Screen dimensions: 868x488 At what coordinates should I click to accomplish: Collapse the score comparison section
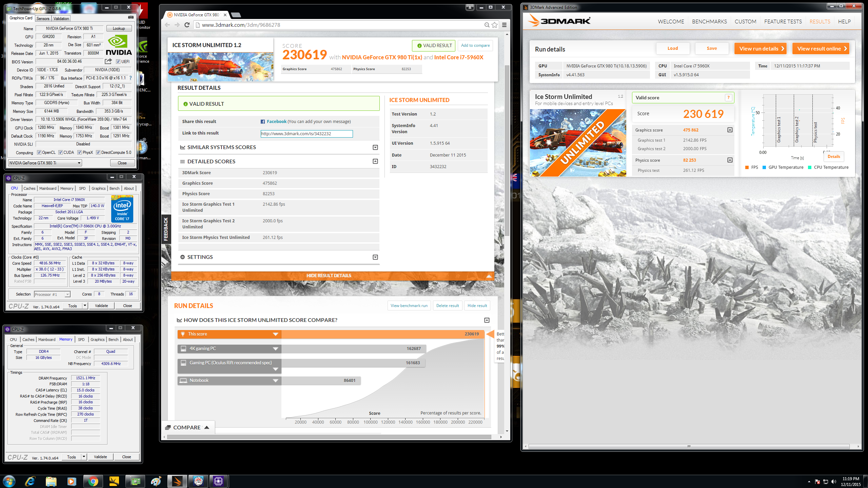coord(487,320)
